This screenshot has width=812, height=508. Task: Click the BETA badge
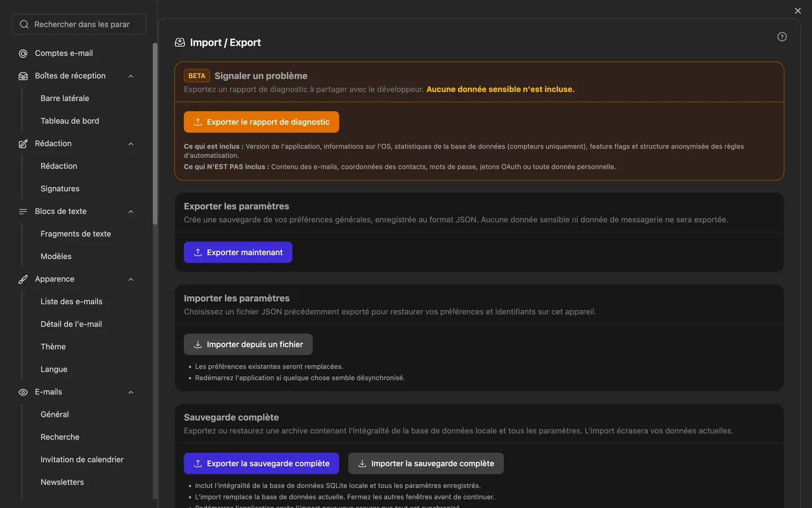pyautogui.click(x=197, y=76)
